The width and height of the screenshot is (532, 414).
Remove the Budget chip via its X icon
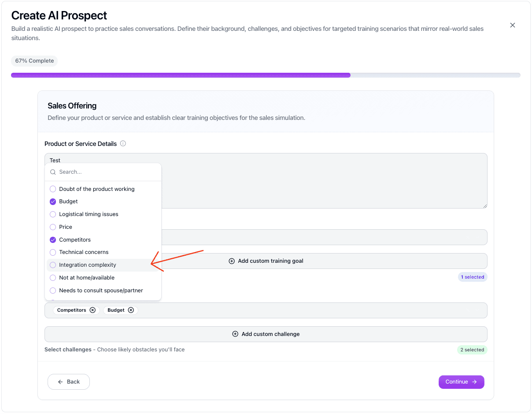[131, 310]
